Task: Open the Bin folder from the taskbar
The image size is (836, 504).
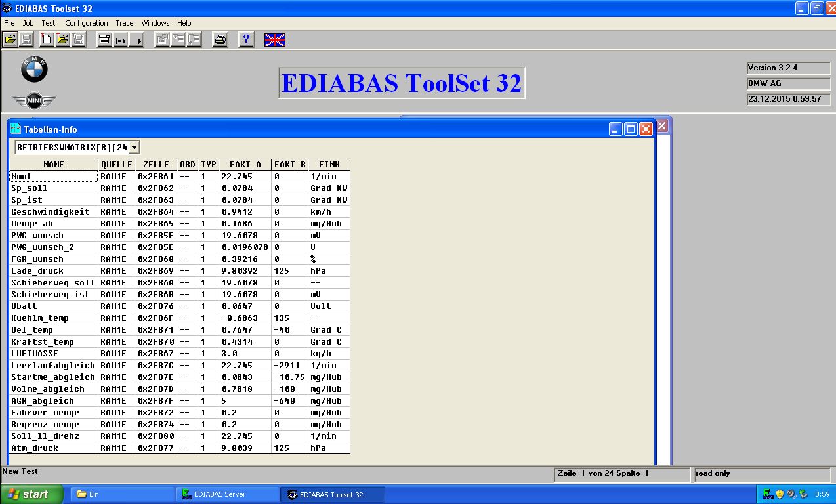Action: (122, 494)
